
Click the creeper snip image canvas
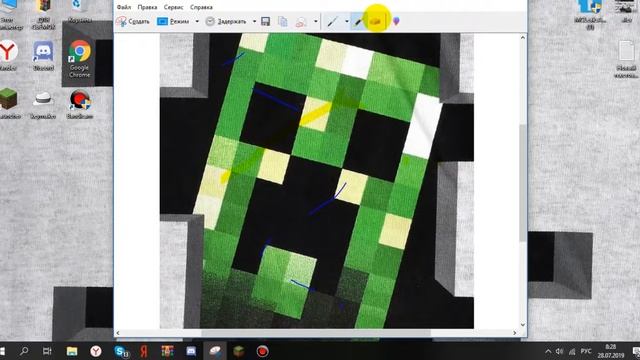(x=317, y=181)
